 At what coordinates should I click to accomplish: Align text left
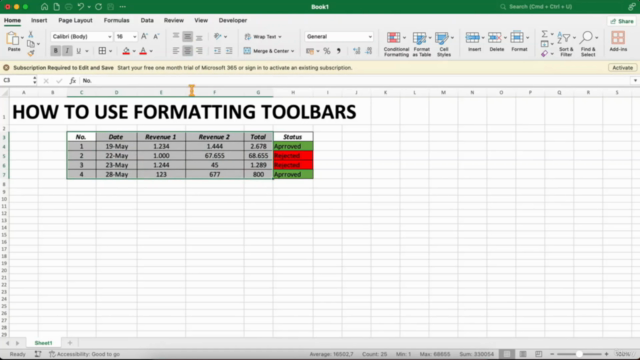point(176,51)
